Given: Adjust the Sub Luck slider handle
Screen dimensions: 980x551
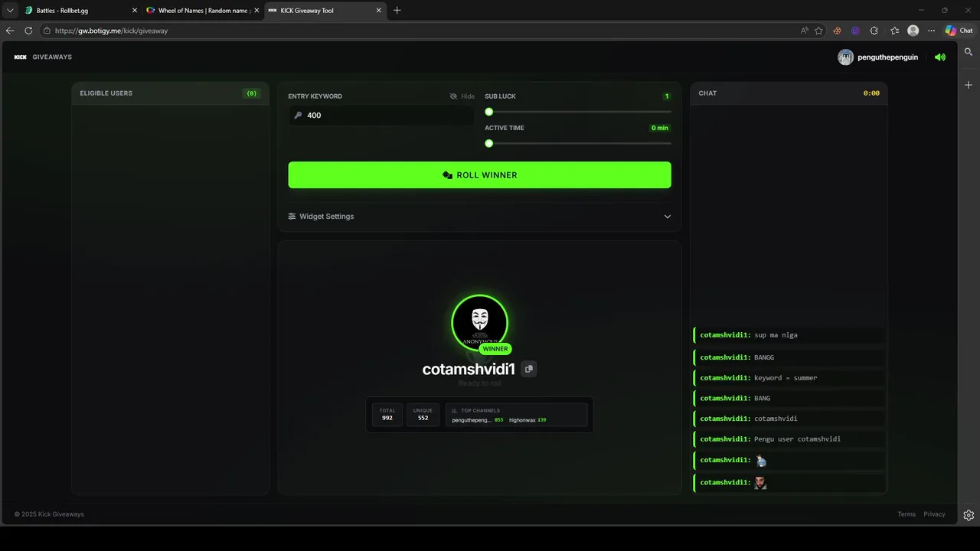Looking at the screenshot, I should (x=489, y=112).
